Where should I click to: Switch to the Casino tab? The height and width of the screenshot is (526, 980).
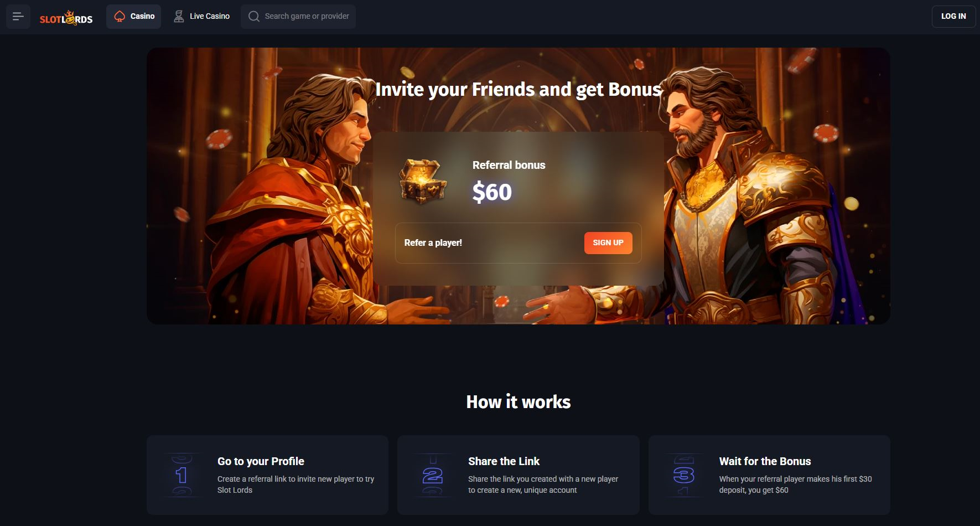click(x=134, y=17)
